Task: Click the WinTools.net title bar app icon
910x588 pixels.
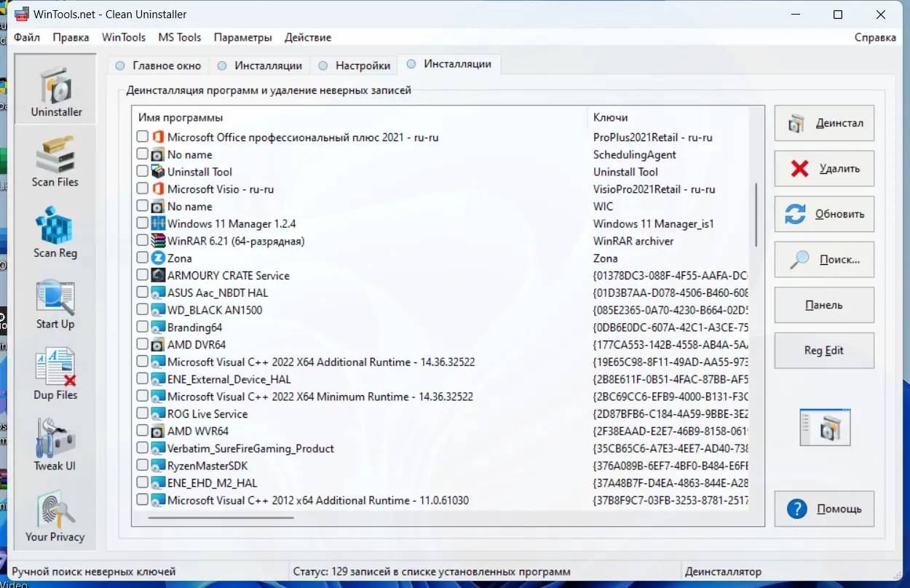Action: (x=22, y=14)
